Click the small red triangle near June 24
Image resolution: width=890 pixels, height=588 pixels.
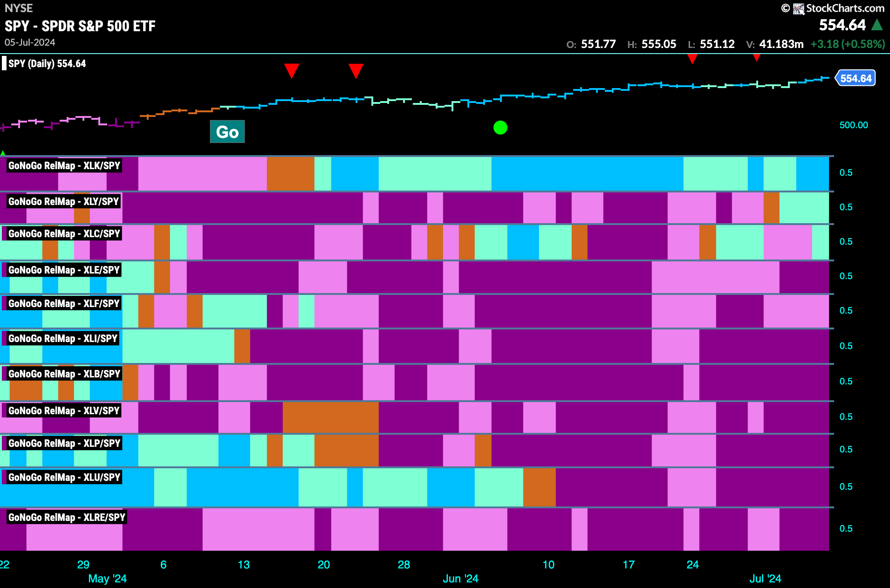[692, 59]
